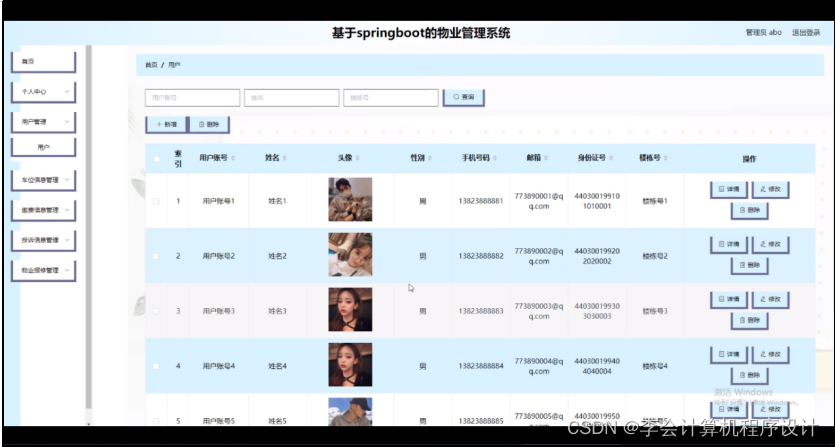Select the 用户 submenu item
The image size is (835, 447).
click(x=43, y=147)
